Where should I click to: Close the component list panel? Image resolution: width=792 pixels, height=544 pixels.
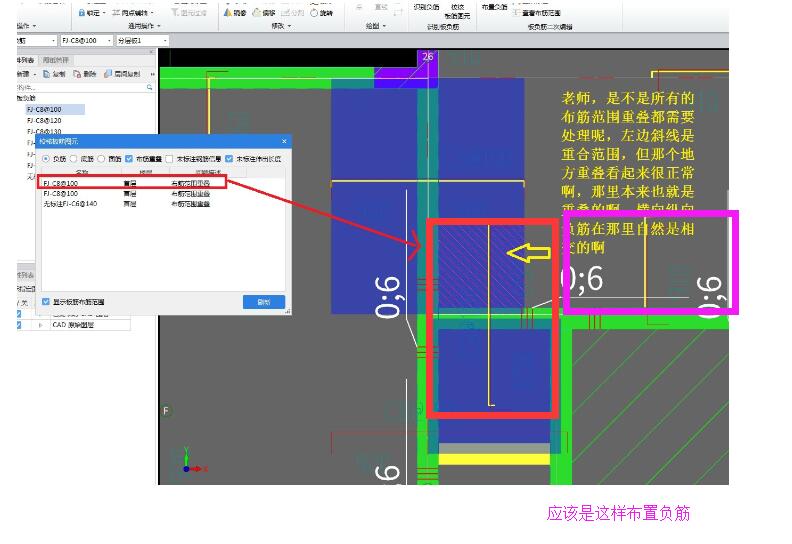click(x=151, y=52)
